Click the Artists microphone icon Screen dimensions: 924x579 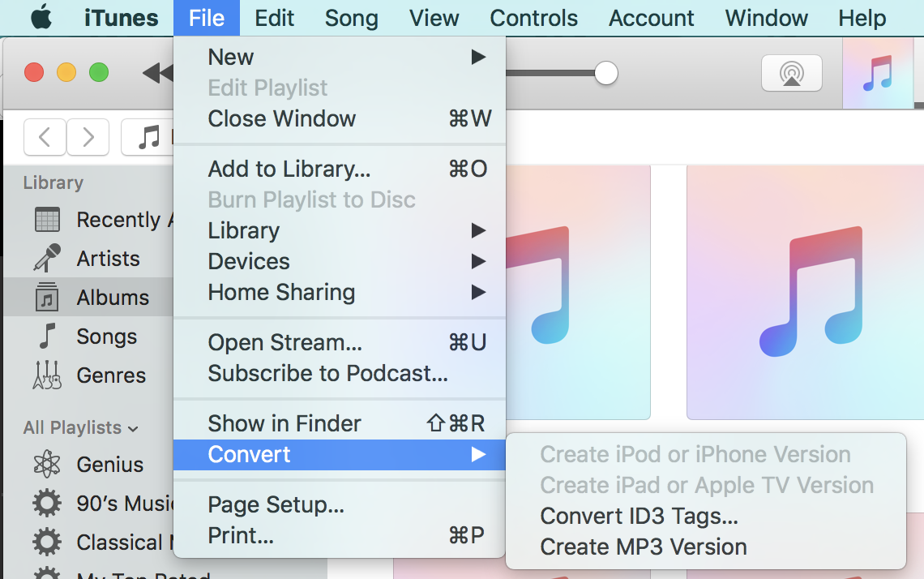pos(47,258)
